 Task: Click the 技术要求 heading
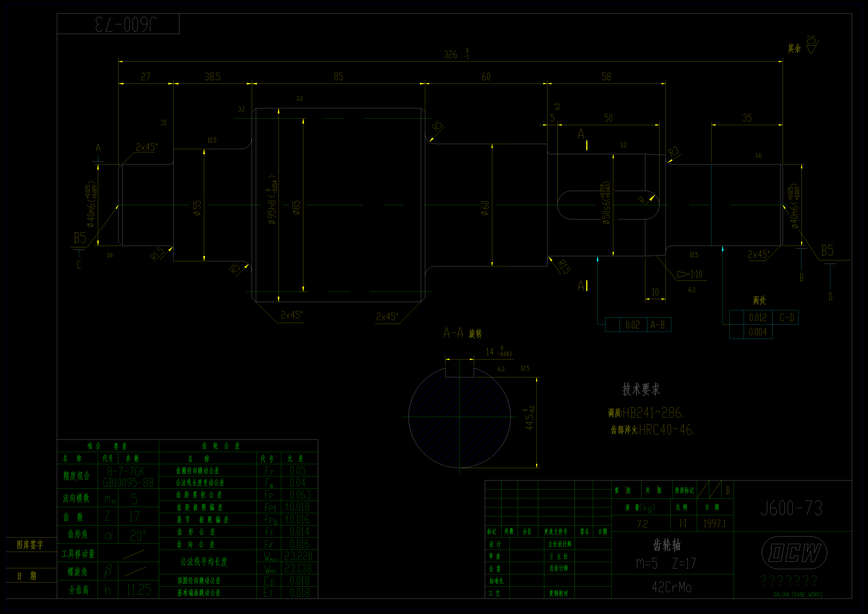click(641, 389)
